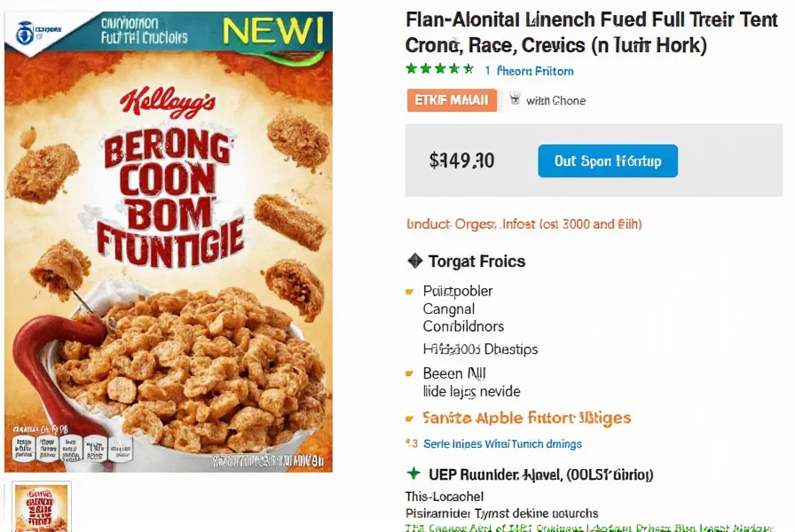Click the diamond icon beside Torgat Froics
The image size is (795, 532).
pyautogui.click(x=414, y=261)
